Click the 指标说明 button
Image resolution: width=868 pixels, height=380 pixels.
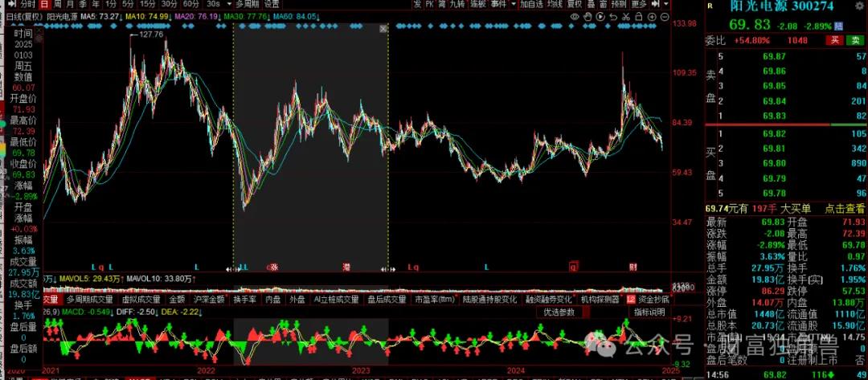pyautogui.click(x=650, y=312)
